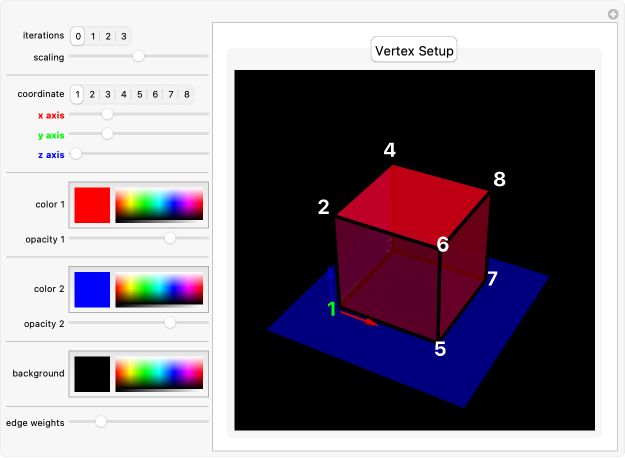Click the 'background' label
Image resolution: width=625 pixels, height=458 pixels.
click(38, 373)
